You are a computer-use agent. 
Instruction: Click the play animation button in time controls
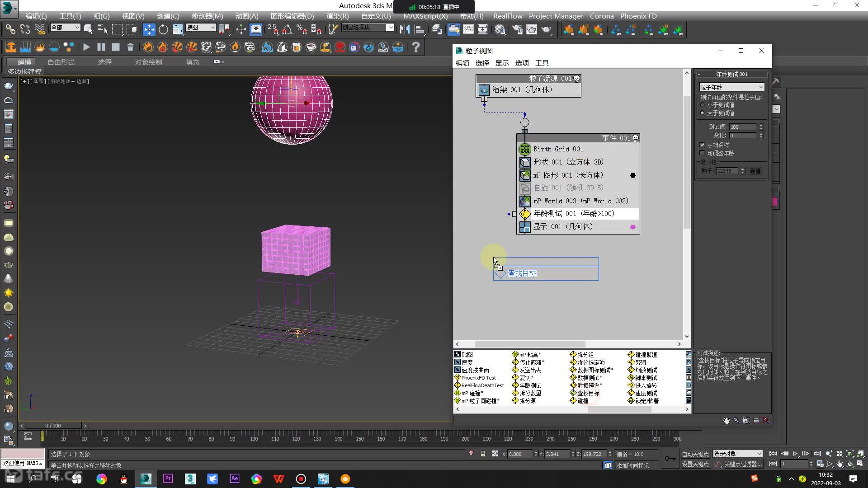(x=795, y=454)
